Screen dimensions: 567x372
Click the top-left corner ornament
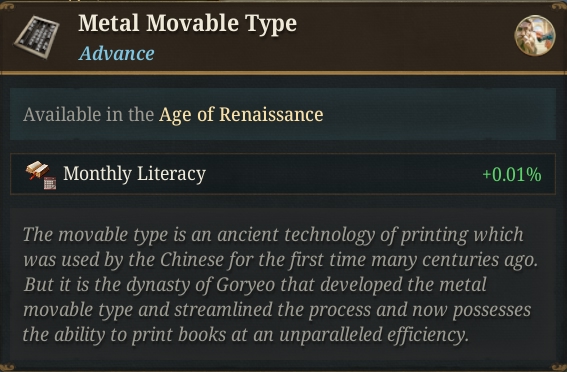(7, 6)
